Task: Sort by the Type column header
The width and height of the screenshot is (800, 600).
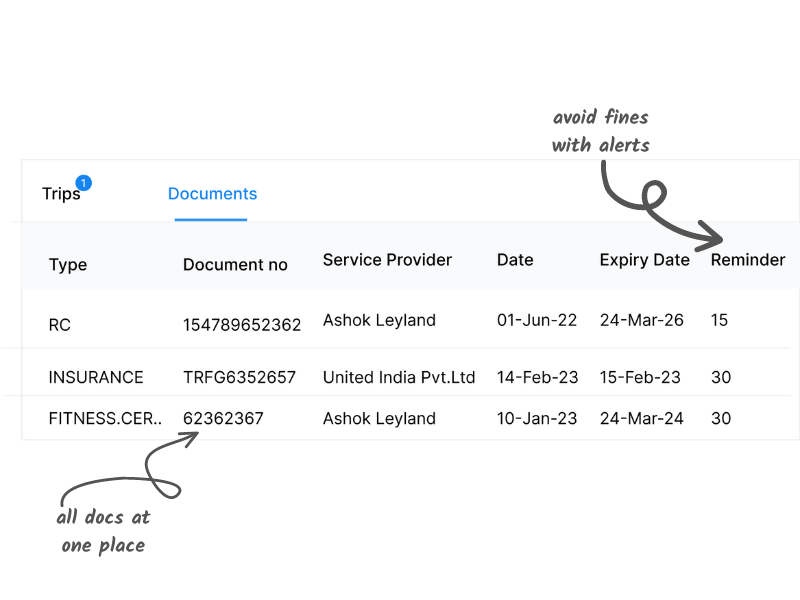Action: point(68,265)
